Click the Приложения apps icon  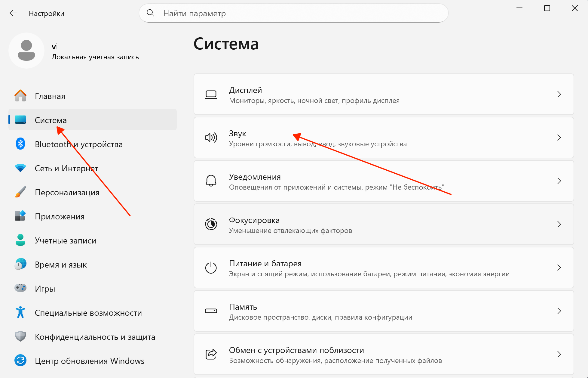coord(20,216)
